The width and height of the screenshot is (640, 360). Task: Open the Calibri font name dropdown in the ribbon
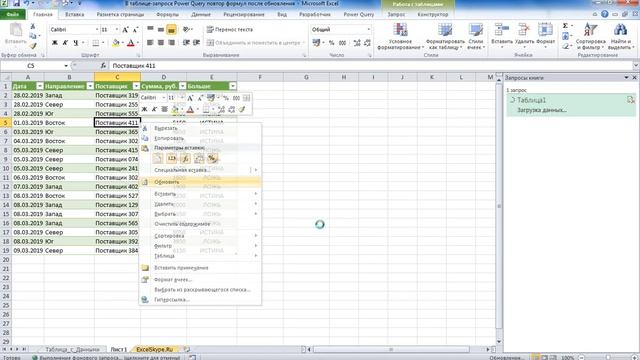pos(97,29)
